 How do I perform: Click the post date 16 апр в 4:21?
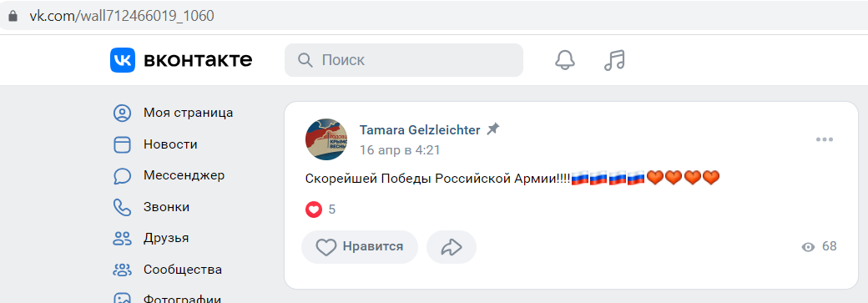click(x=400, y=150)
